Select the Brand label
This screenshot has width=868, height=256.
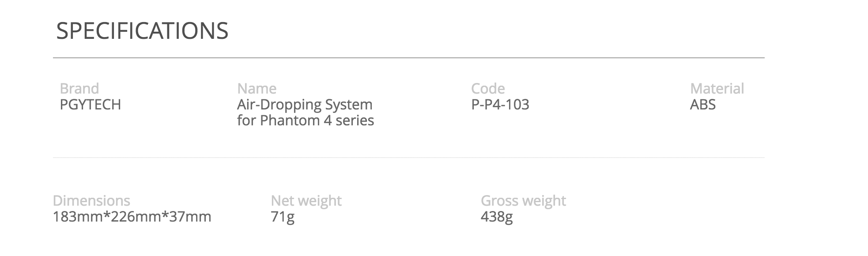79,88
